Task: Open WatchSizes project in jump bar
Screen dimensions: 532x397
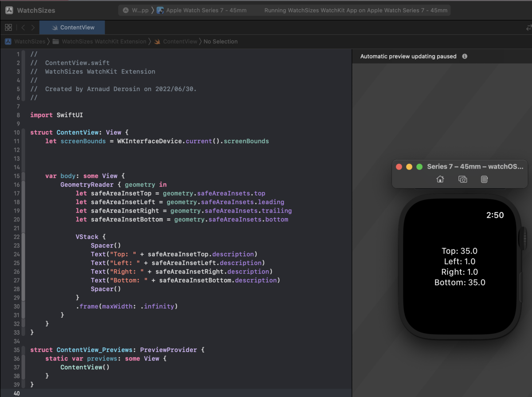Action: tap(25, 41)
